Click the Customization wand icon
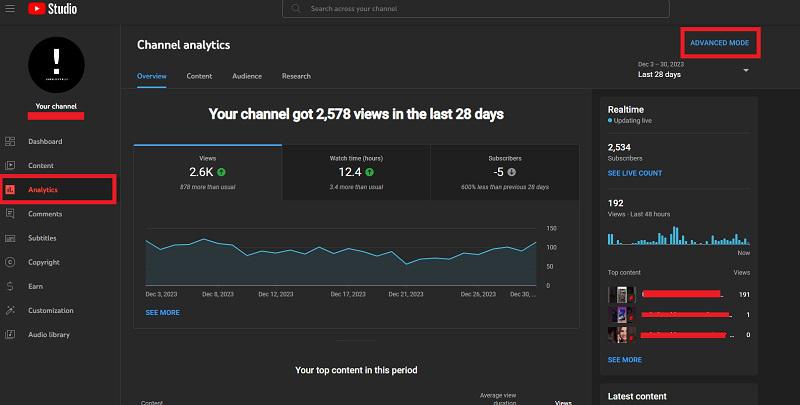 10,310
